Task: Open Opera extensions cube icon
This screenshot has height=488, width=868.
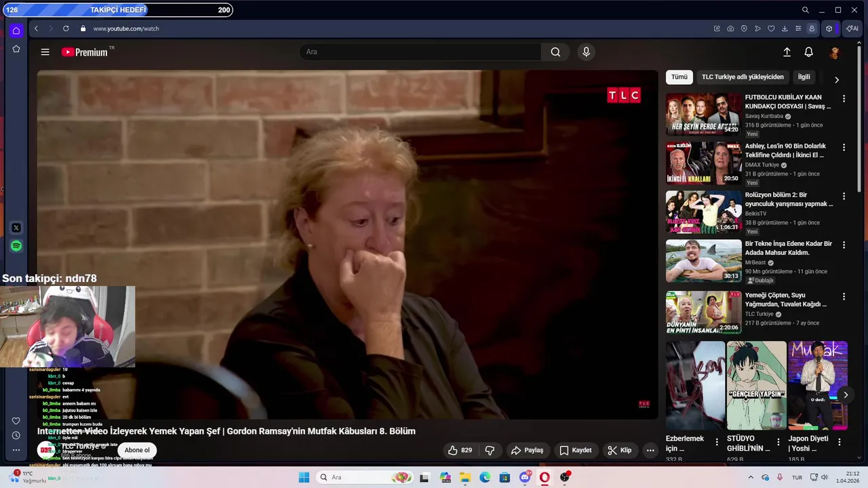Action: (x=829, y=28)
